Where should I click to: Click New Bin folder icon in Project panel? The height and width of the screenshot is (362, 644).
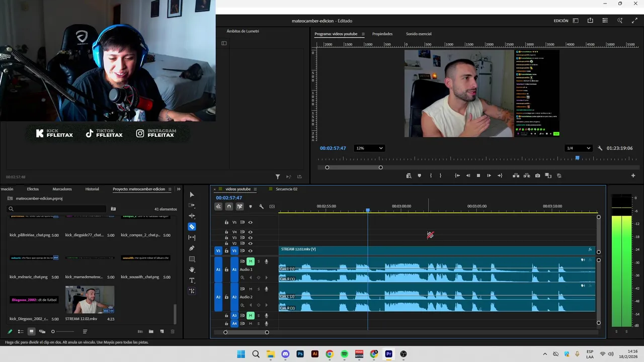[151, 331]
